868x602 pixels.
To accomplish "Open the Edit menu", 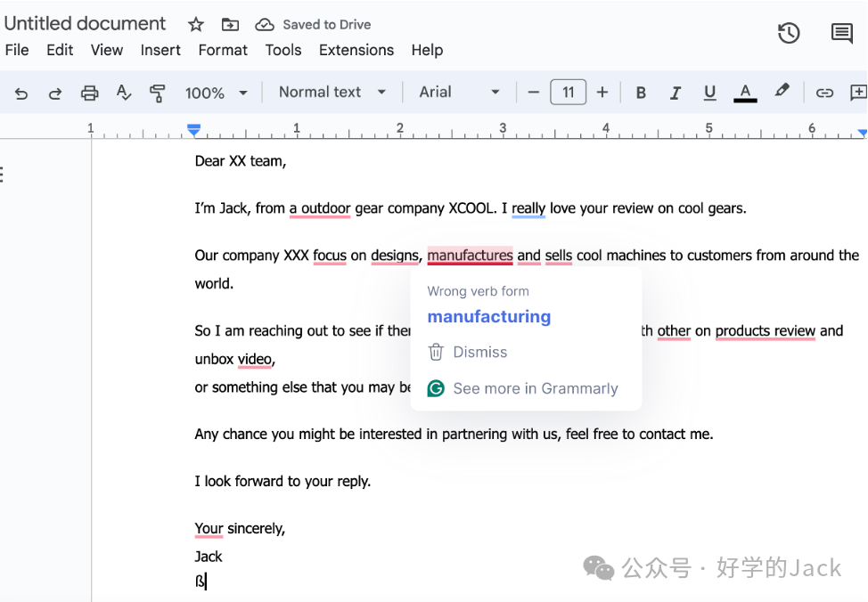I will click(60, 51).
